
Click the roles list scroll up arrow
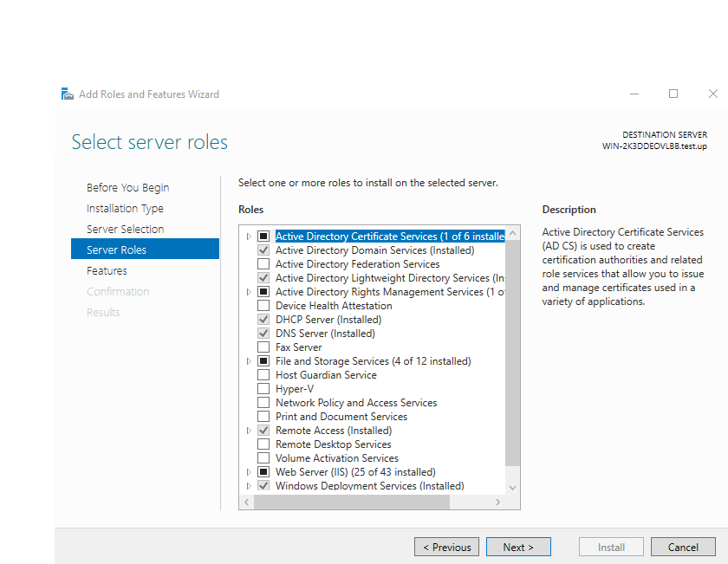pyautogui.click(x=512, y=234)
